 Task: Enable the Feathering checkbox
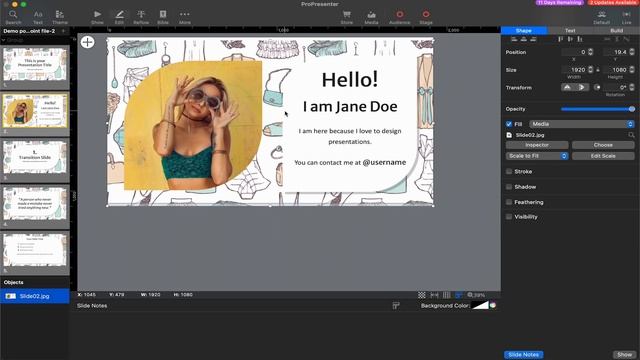509,202
